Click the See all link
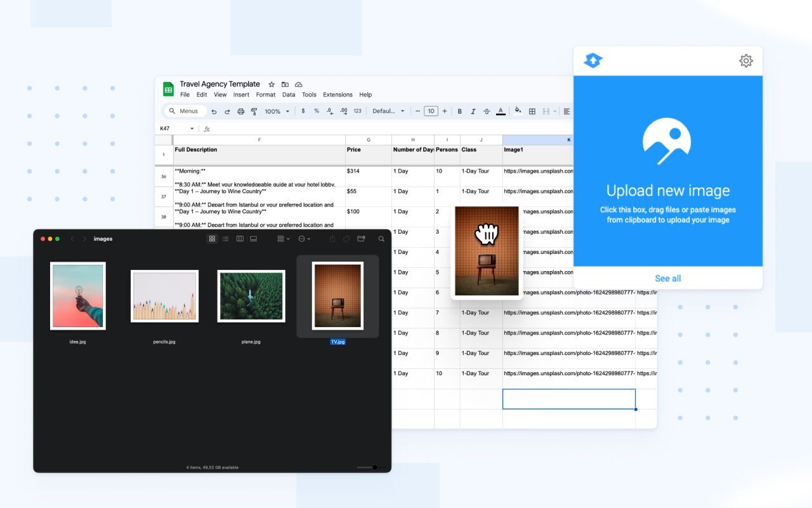812x508 pixels. click(667, 278)
